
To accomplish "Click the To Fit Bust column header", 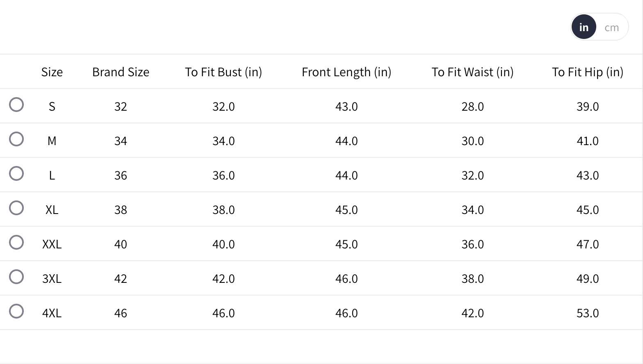I will coord(223,72).
